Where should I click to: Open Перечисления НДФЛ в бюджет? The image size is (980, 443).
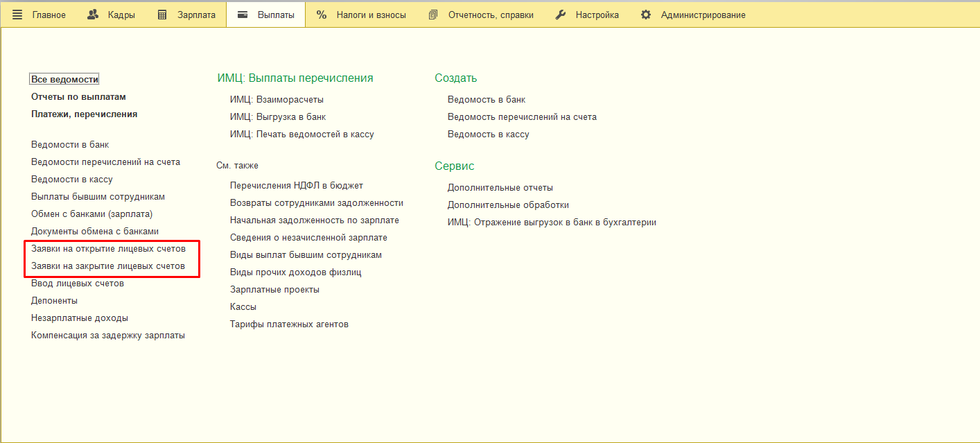[297, 186]
